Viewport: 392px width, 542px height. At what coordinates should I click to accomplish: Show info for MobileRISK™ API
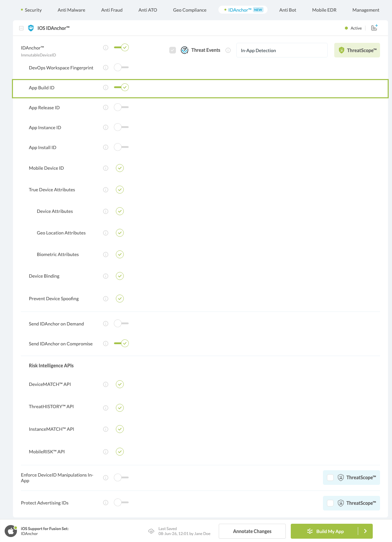click(106, 452)
